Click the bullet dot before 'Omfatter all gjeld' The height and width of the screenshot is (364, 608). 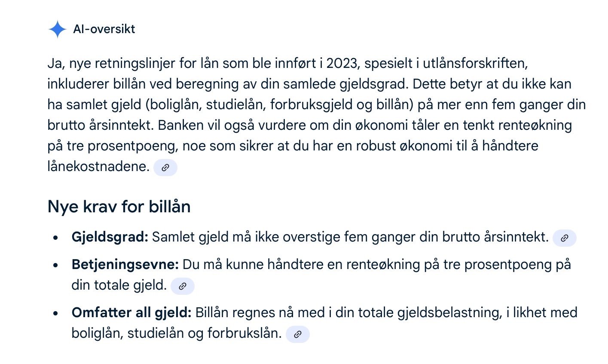[x=55, y=313]
